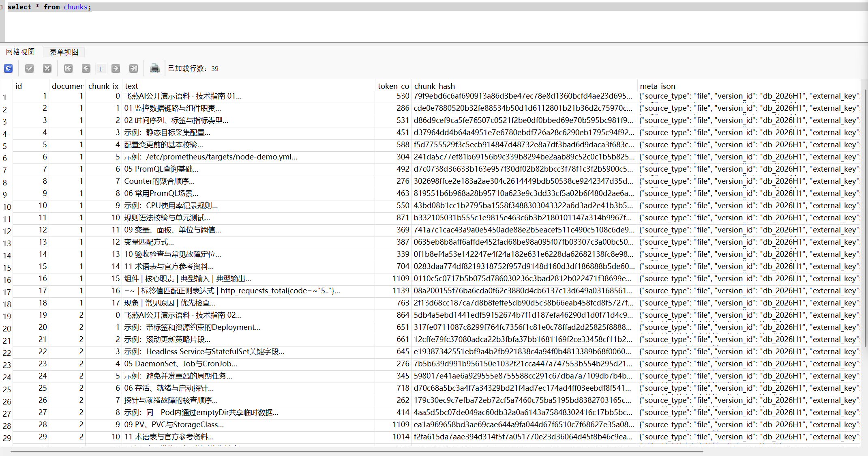Click the meta_json column header
This screenshot has width=868, height=456.
click(x=749, y=86)
